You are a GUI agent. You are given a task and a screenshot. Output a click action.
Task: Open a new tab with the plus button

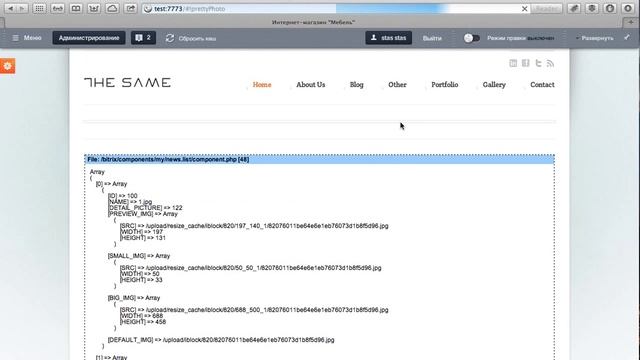click(631, 22)
